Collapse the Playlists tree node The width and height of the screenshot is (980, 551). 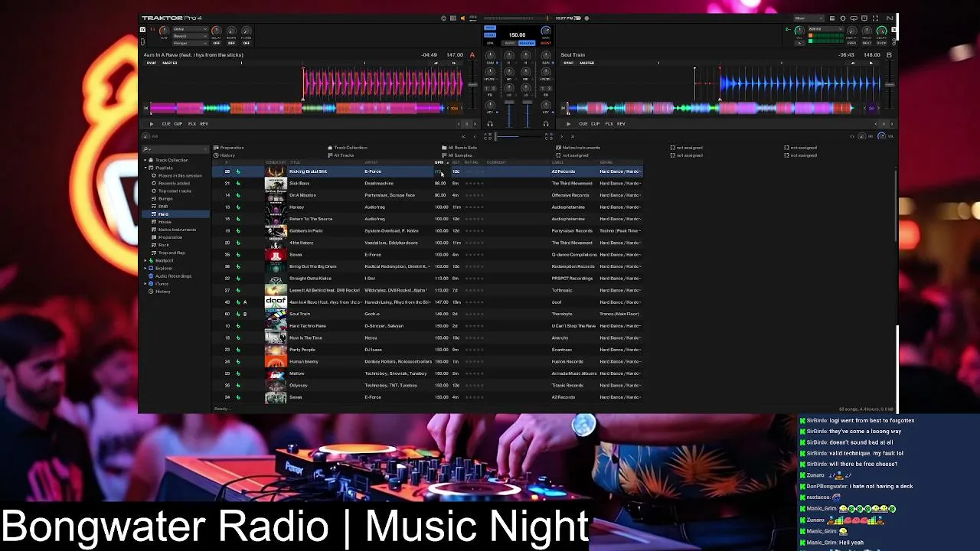click(x=145, y=168)
